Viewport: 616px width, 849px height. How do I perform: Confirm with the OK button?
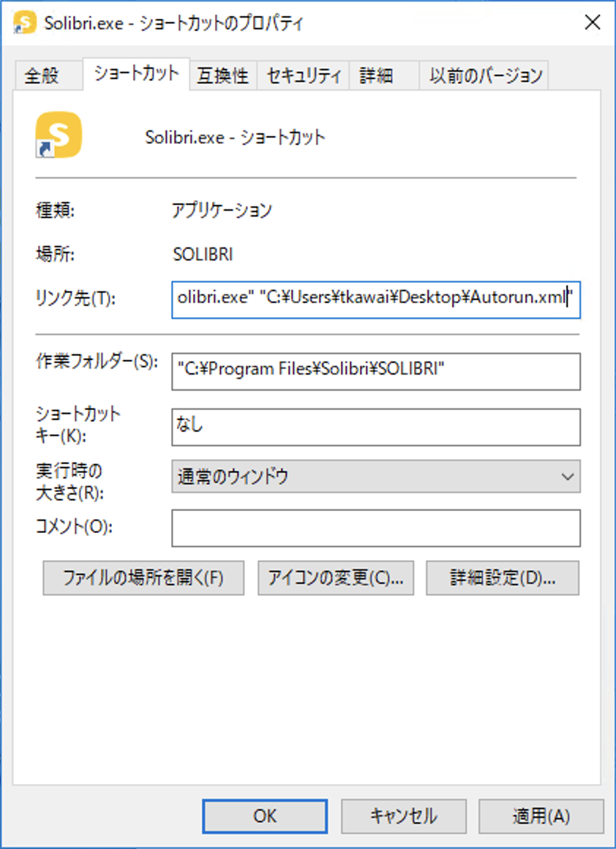click(x=265, y=816)
